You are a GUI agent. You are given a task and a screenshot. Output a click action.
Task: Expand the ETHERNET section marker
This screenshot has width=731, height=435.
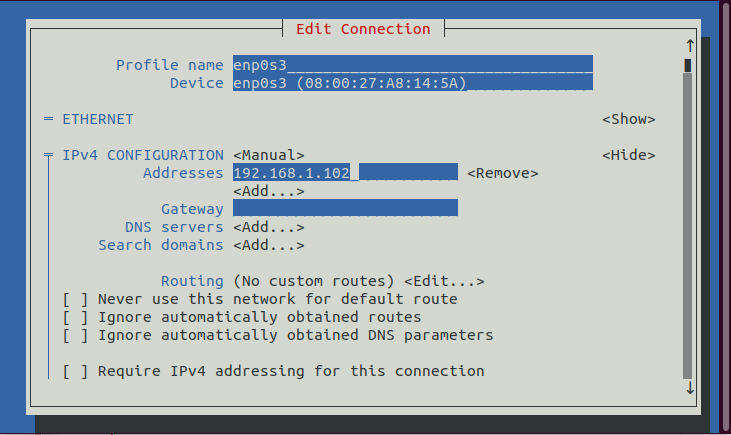click(x=48, y=119)
